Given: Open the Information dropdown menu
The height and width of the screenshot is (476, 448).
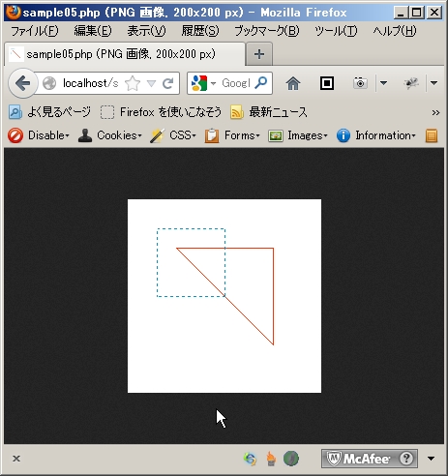Looking at the screenshot, I should [x=376, y=135].
